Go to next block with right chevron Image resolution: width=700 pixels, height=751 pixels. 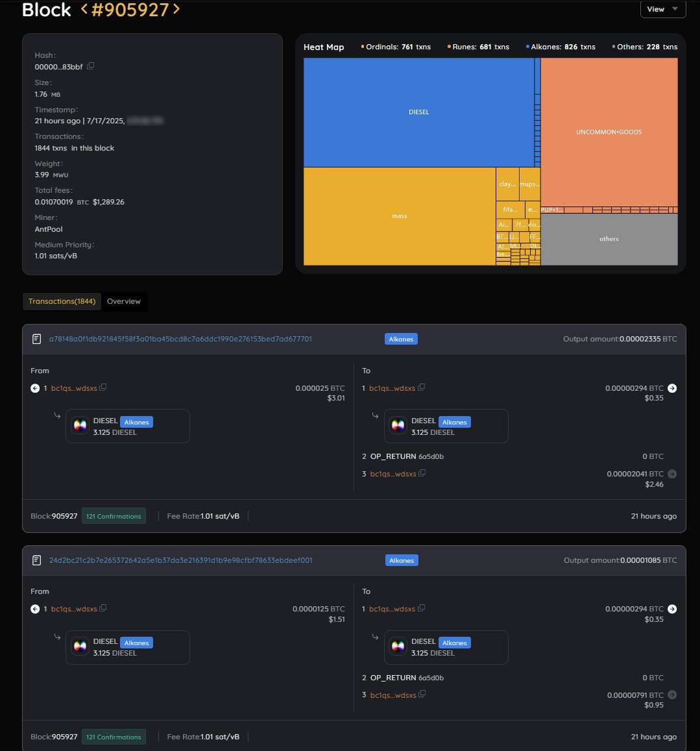(176, 9)
